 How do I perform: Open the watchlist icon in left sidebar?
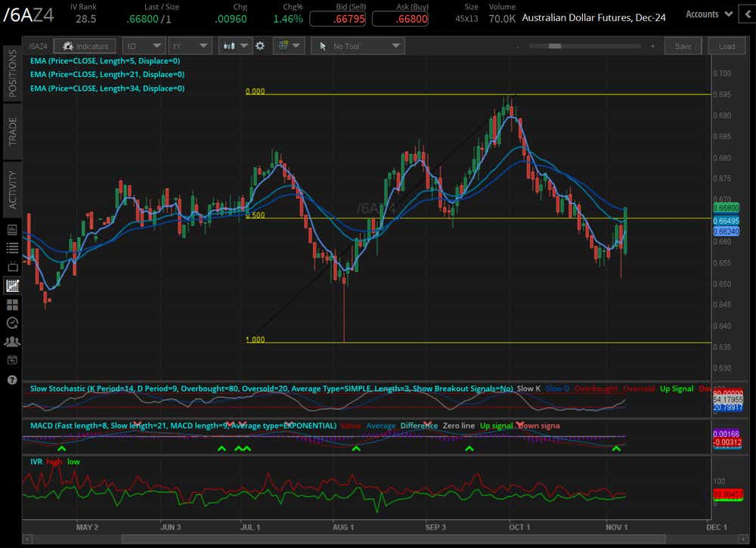12,247
